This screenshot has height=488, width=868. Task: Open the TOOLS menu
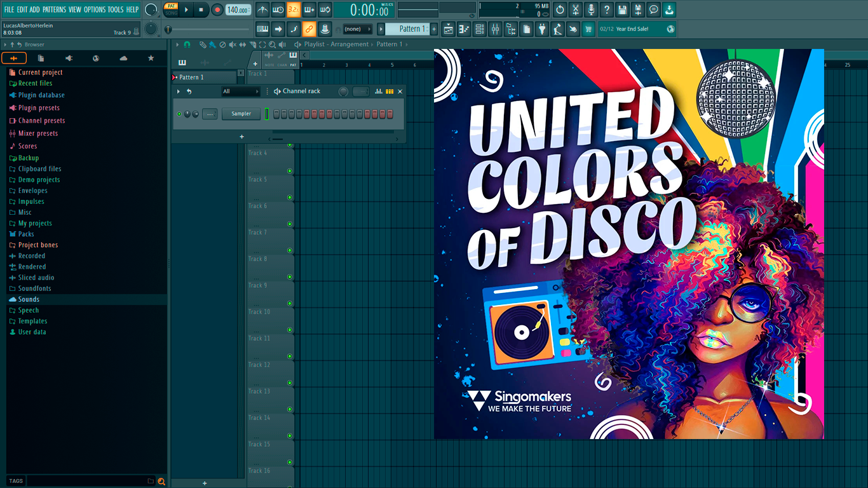(x=116, y=10)
